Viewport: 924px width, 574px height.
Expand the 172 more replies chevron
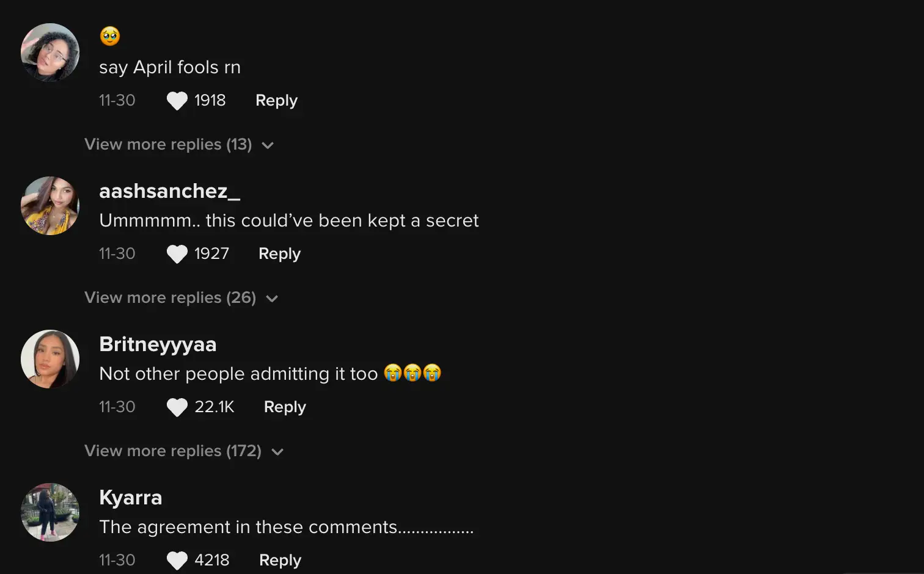coord(277,452)
